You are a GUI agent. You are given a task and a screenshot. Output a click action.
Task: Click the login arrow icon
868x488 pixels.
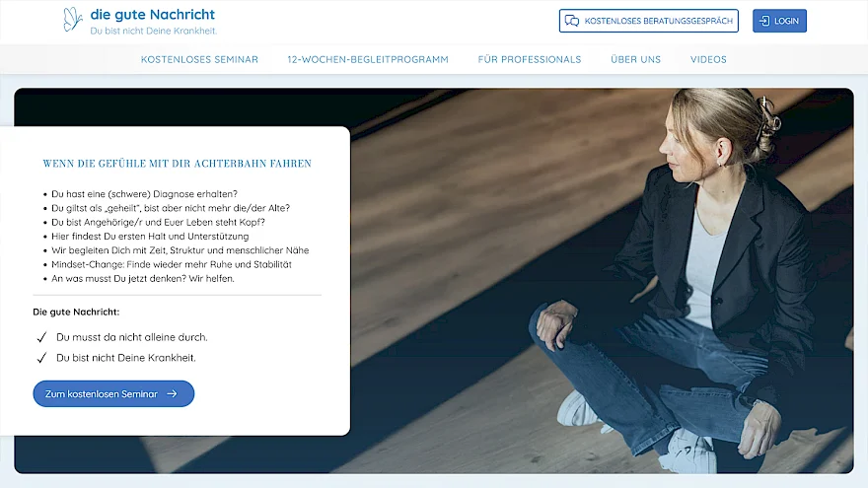click(764, 21)
